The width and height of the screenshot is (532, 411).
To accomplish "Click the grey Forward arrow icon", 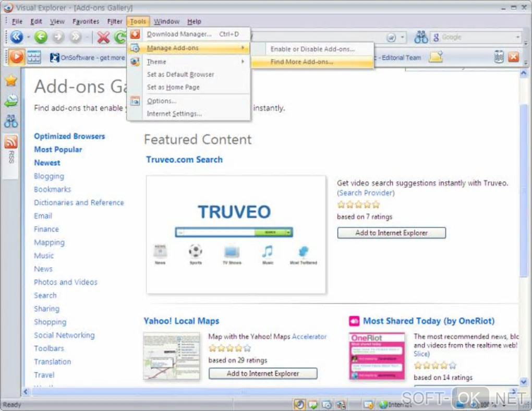I will (x=58, y=37).
